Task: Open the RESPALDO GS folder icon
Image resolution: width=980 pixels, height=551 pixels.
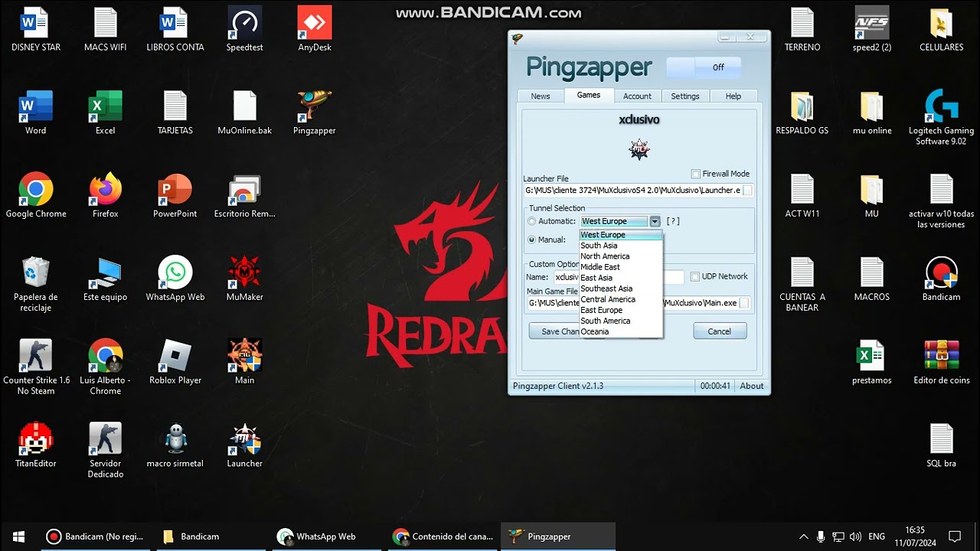Action: coord(802,112)
